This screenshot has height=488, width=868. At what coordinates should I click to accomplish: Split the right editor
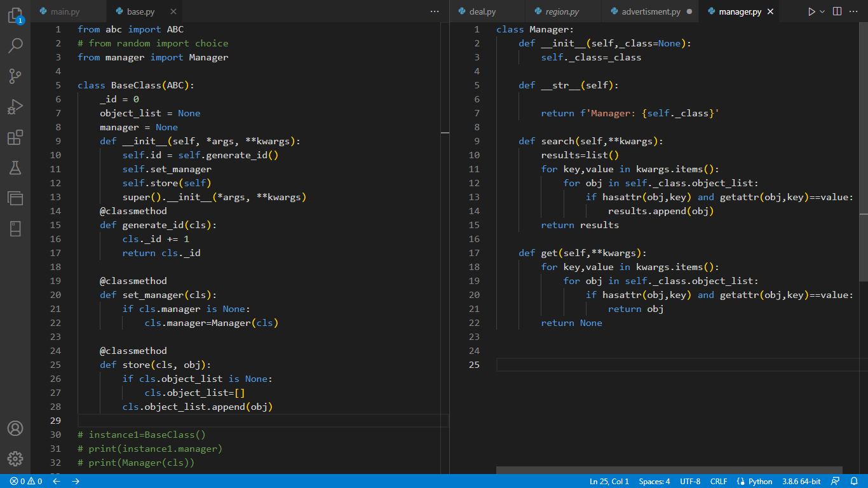(837, 11)
